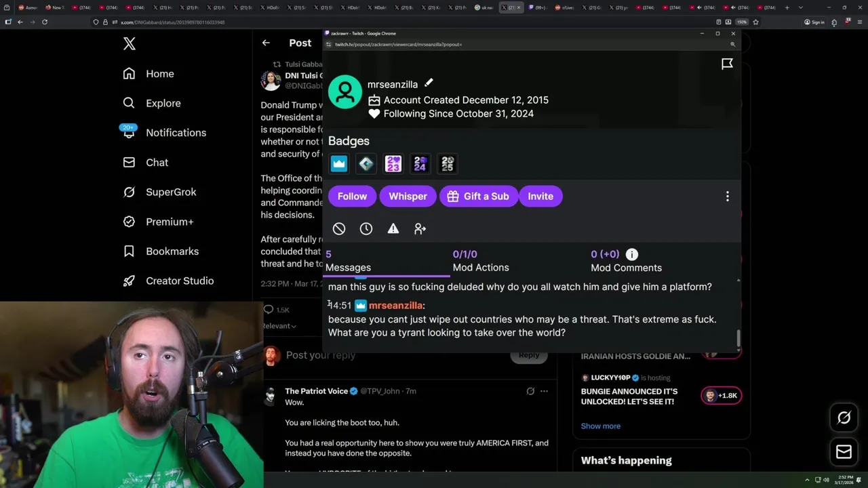The width and height of the screenshot is (868, 488).
Task: Open the X logo home link
Action: coord(130,44)
